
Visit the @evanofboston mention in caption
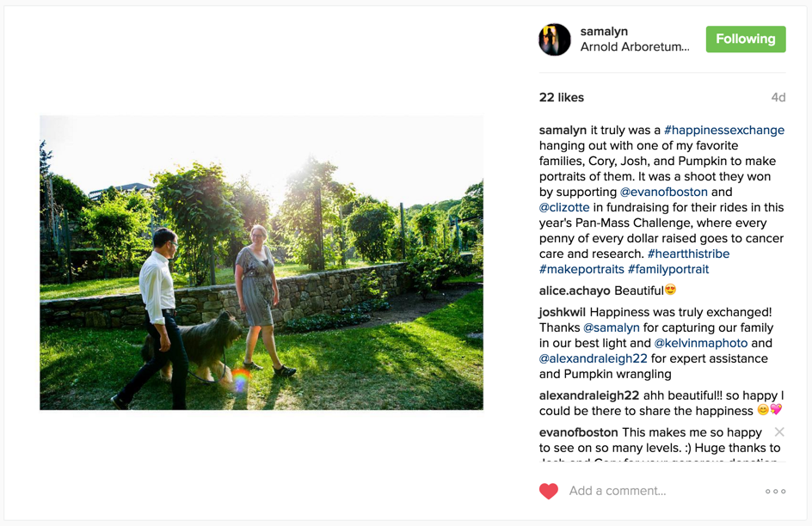663,192
